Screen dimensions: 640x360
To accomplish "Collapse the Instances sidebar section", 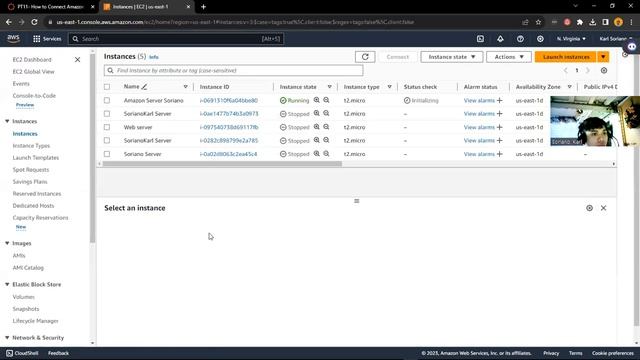I will pyautogui.click(x=7, y=121).
